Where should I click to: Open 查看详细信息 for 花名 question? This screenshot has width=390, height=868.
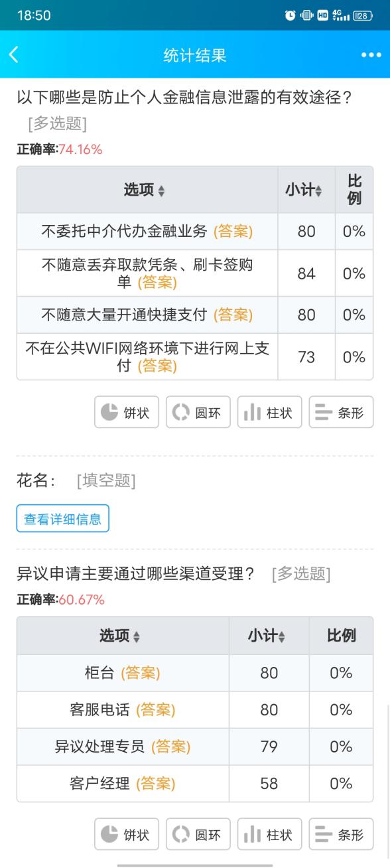click(62, 519)
